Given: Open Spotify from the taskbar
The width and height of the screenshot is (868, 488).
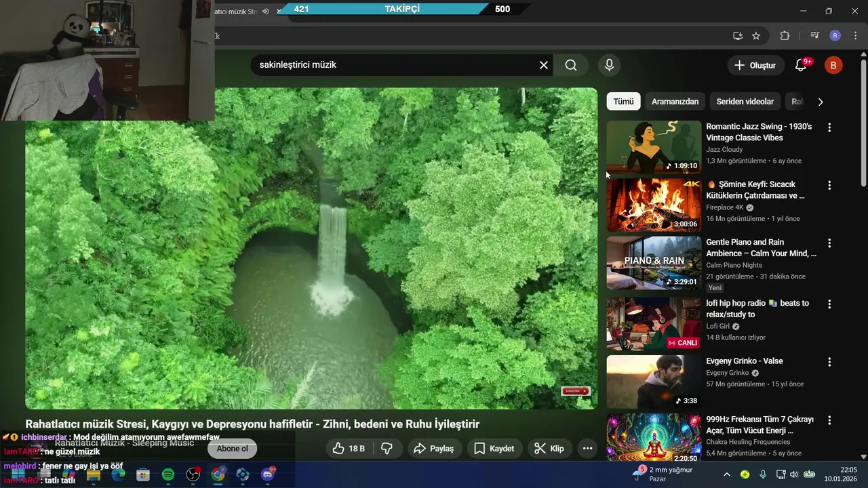Looking at the screenshot, I should tap(168, 474).
